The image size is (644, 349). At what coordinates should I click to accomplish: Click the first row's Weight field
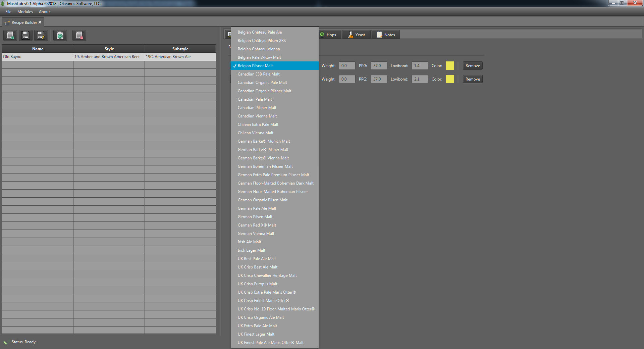pos(347,66)
